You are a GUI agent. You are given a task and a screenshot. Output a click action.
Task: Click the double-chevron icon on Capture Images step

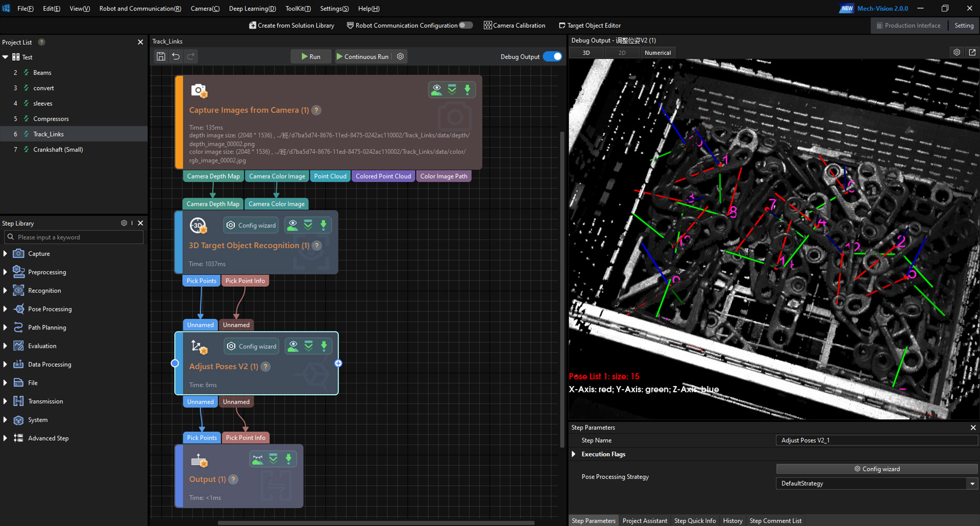click(x=452, y=90)
